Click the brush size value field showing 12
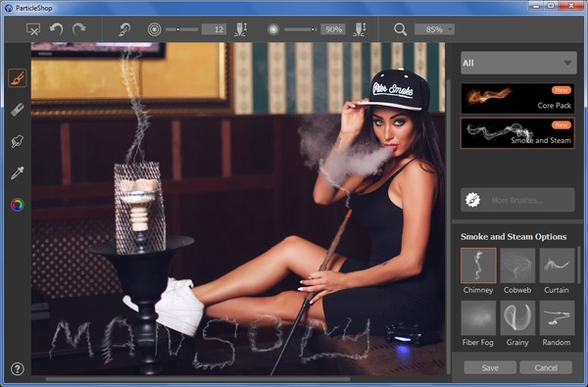 214,29
